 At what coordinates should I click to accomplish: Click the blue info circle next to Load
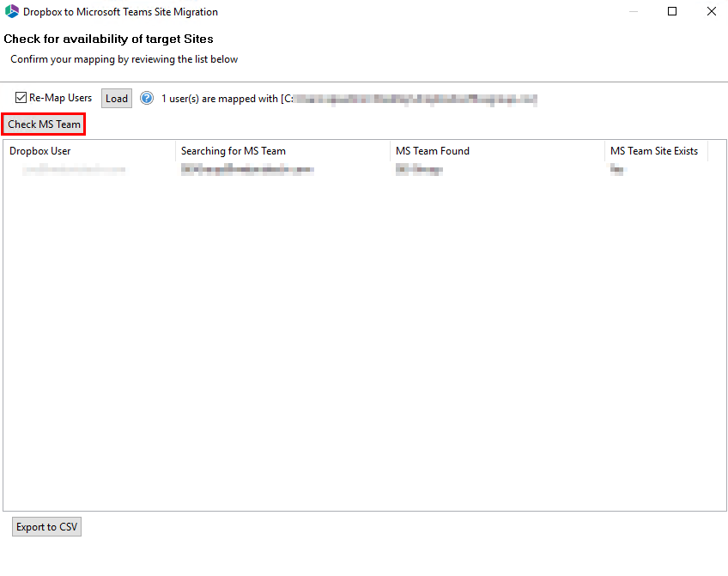coord(146,98)
